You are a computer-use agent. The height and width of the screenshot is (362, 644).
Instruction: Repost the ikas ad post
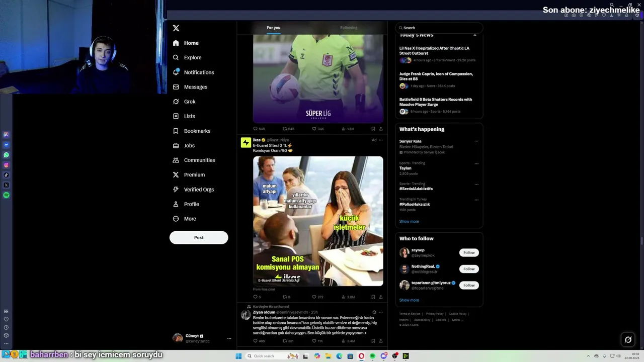click(285, 297)
